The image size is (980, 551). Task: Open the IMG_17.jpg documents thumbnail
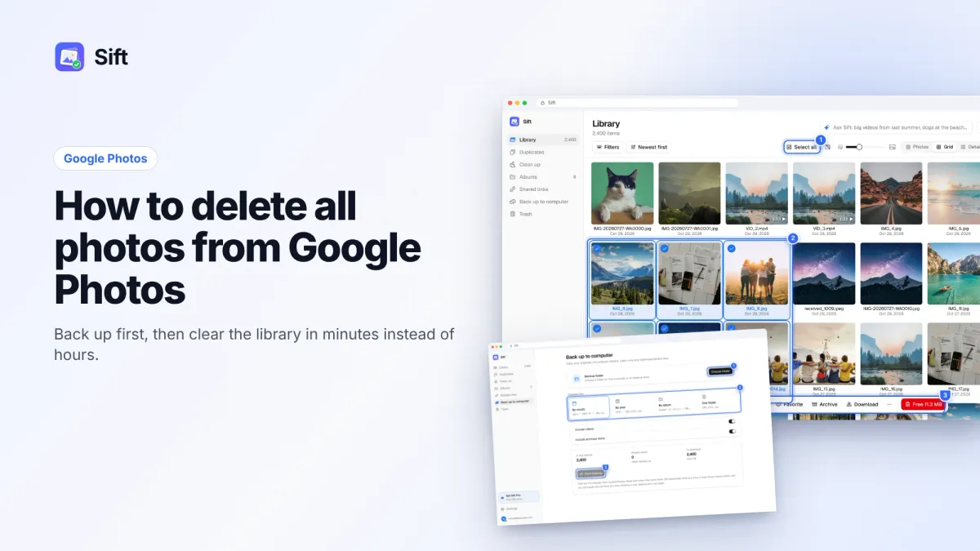tap(955, 353)
